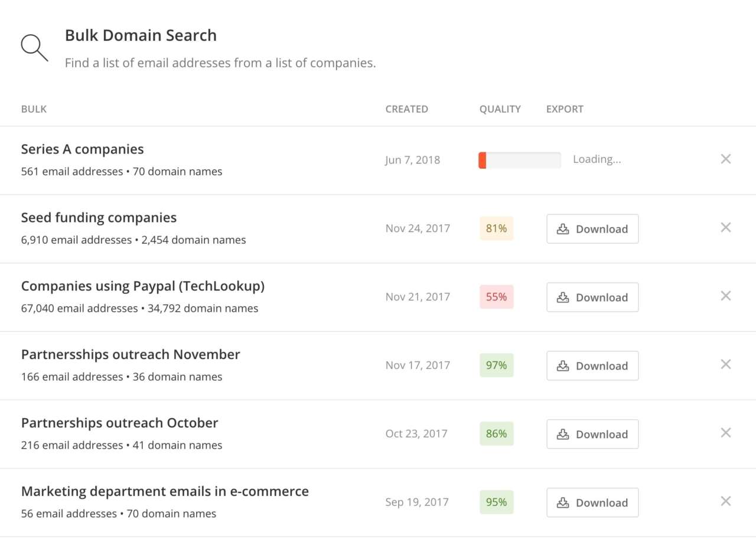Open Seed funding companies bulk title
This screenshot has height=552, width=756.
point(99,218)
